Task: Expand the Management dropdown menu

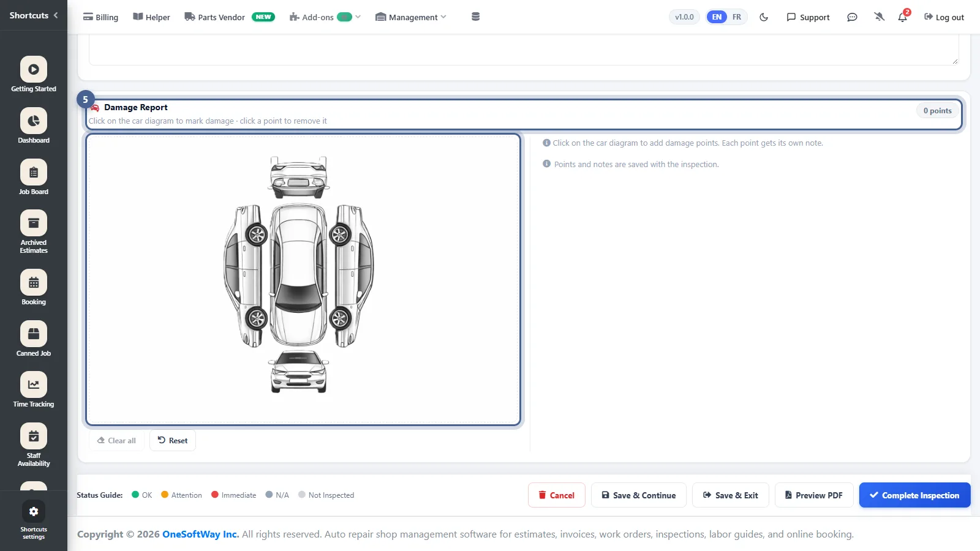Action: pyautogui.click(x=411, y=17)
